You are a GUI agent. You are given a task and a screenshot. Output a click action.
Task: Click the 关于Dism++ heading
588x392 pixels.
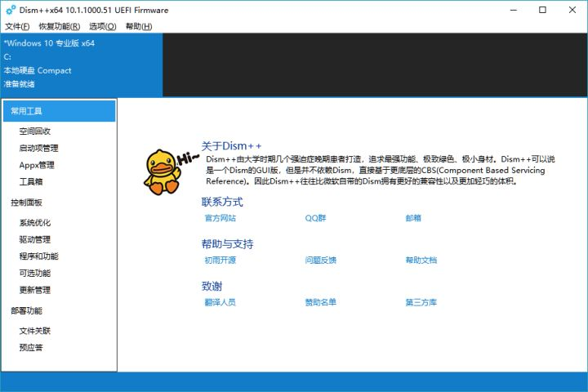tap(231, 146)
